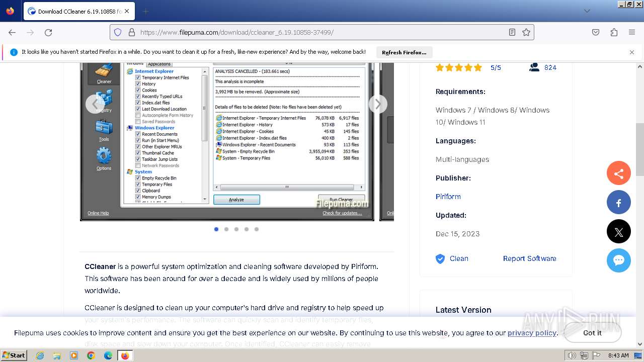
Task: Launch Internet Explorer from taskbar
Action: click(40, 355)
